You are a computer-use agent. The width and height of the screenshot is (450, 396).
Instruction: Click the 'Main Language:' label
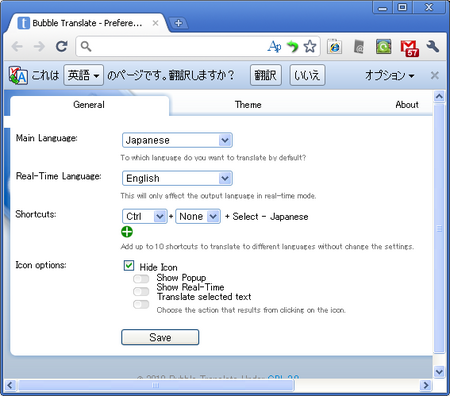pyautogui.click(x=47, y=138)
